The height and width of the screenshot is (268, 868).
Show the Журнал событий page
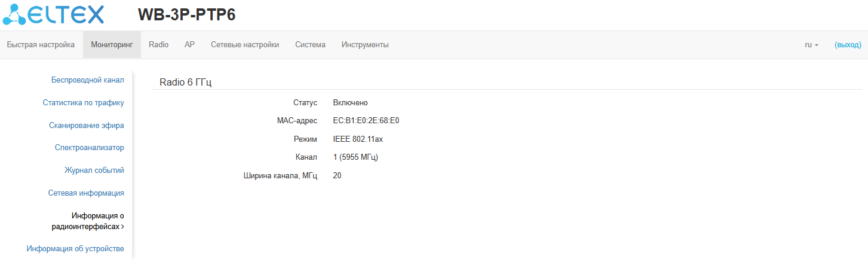94,170
